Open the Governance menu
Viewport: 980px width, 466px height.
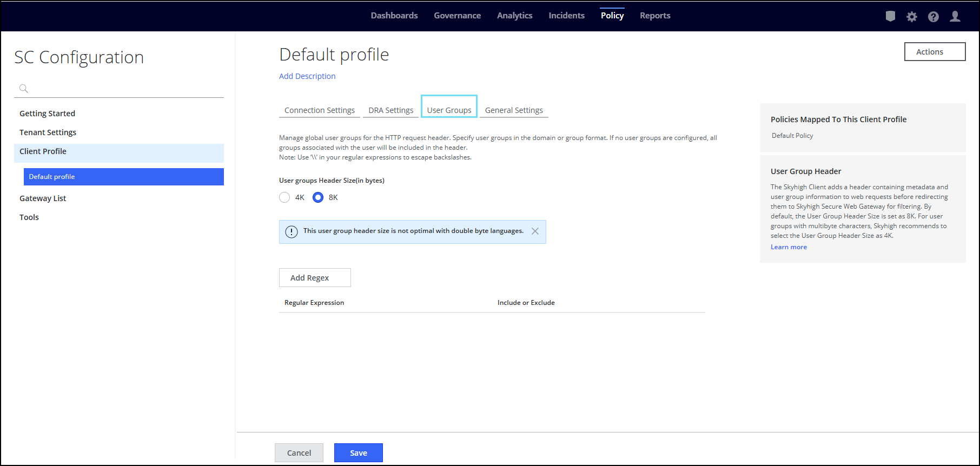point(457,16)
